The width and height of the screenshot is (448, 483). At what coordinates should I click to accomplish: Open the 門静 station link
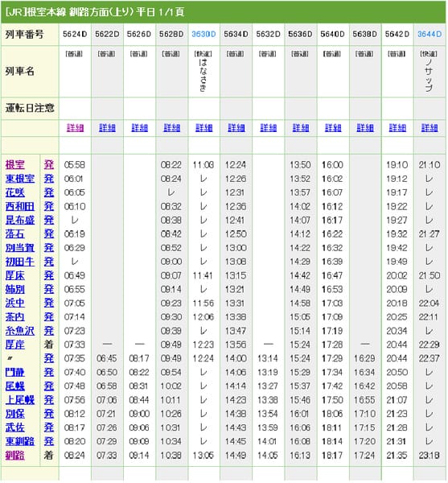pyautogui.click(x=14, y=373)
